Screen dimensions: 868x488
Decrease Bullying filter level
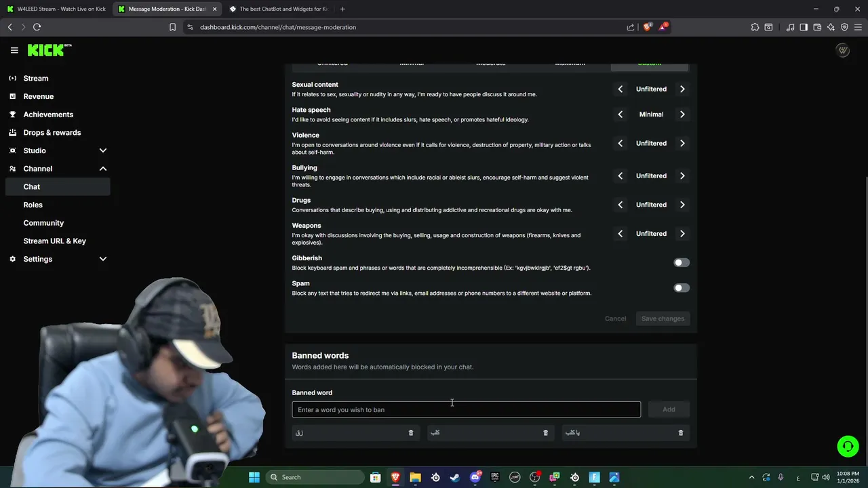click(620, 176)
